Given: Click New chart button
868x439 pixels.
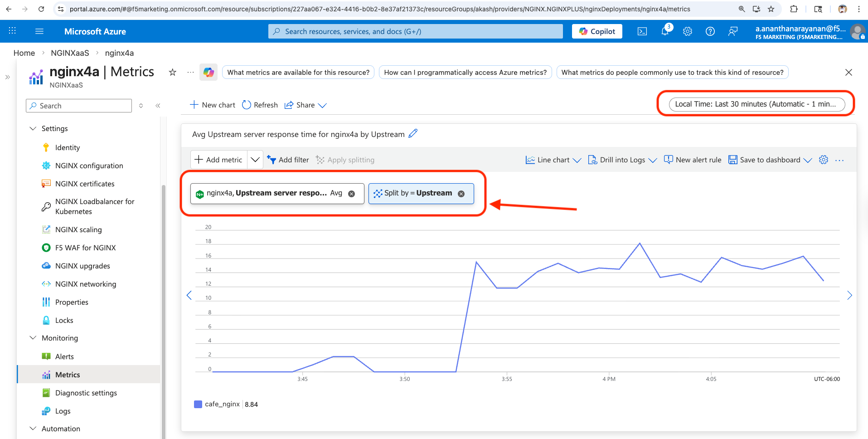Looking at the screenshot, I should 213,105.
